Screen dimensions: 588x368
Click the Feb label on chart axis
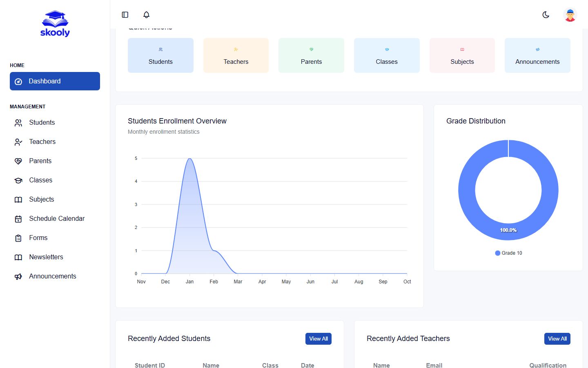click(214, 282)
